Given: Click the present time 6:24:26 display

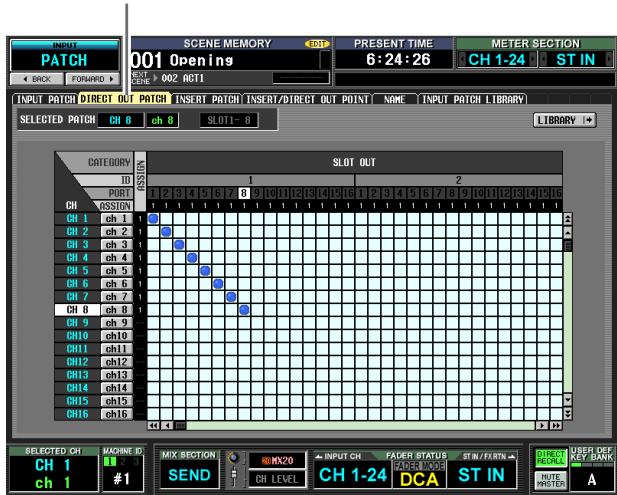Looking at the screenshot, I should click(x=394, y=60).
